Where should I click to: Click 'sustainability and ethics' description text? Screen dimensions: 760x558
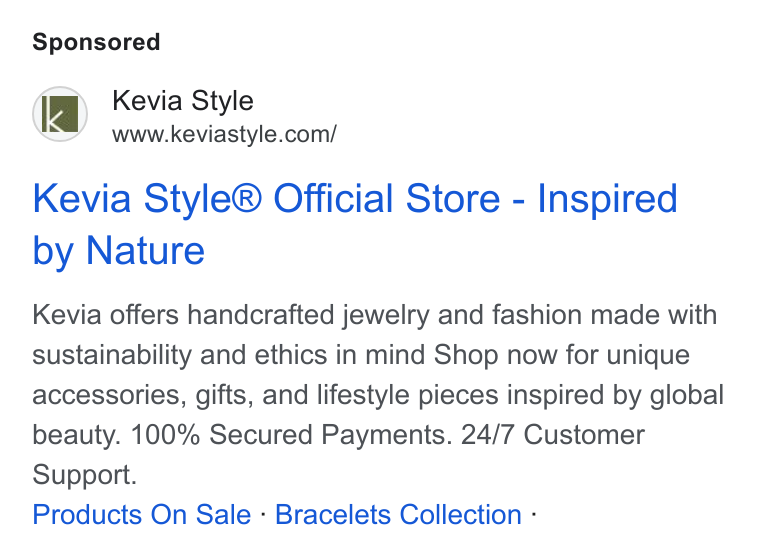[x=180, y=355]
